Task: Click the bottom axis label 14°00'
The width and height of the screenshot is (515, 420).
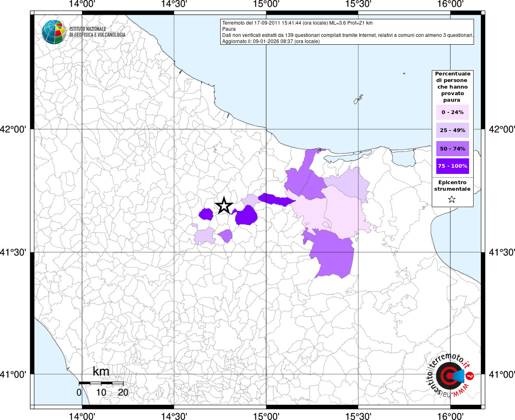Action: pyautogui.click(x=82, y=415)
